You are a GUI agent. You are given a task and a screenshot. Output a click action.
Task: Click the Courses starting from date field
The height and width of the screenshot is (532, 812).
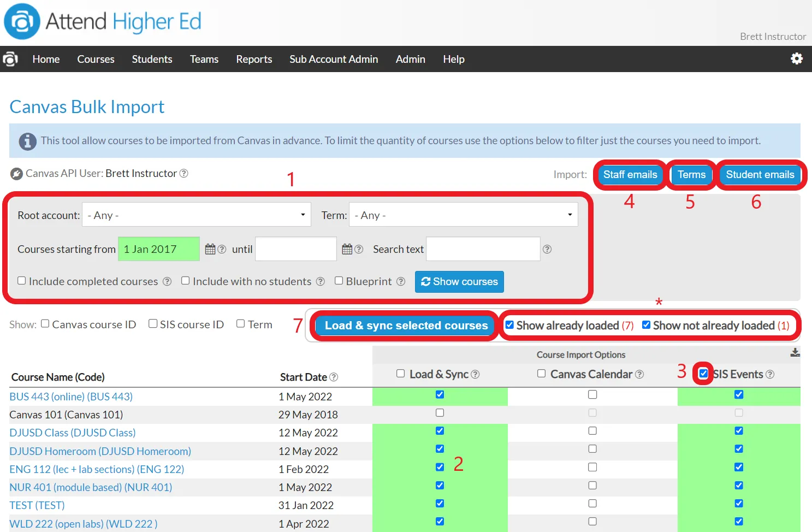[x=159, y=249]
